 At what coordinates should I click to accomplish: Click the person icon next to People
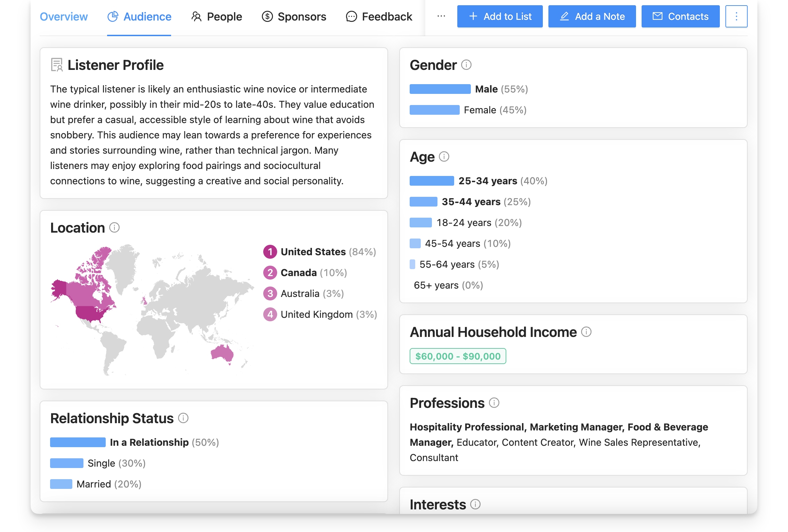[197, 16]
